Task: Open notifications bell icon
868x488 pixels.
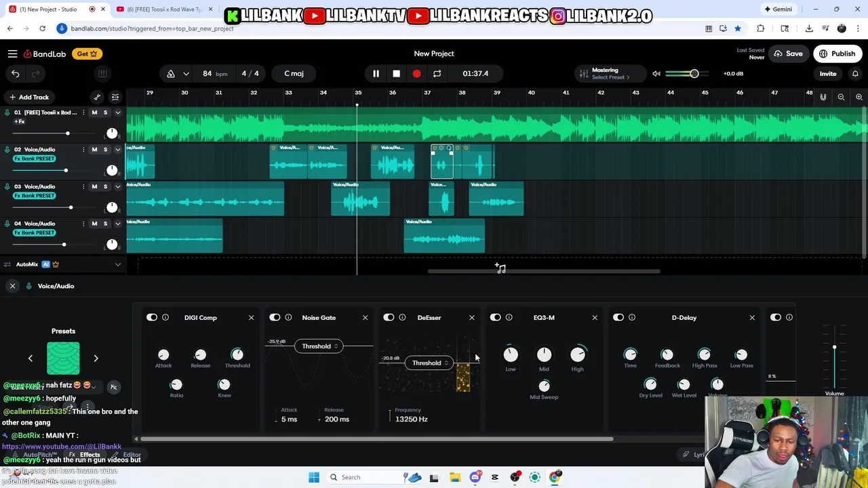Action: [855, 73]
